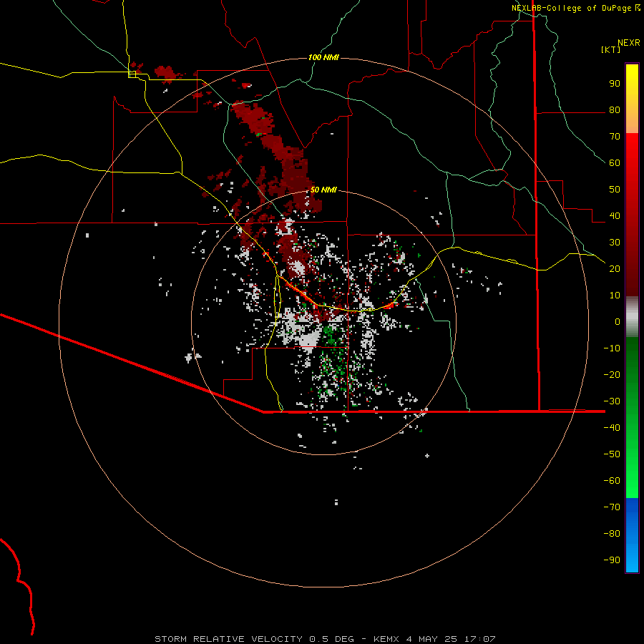Click the -40 value on the velocity scale
Screen dimensions: 644x644
pos(612,428)
